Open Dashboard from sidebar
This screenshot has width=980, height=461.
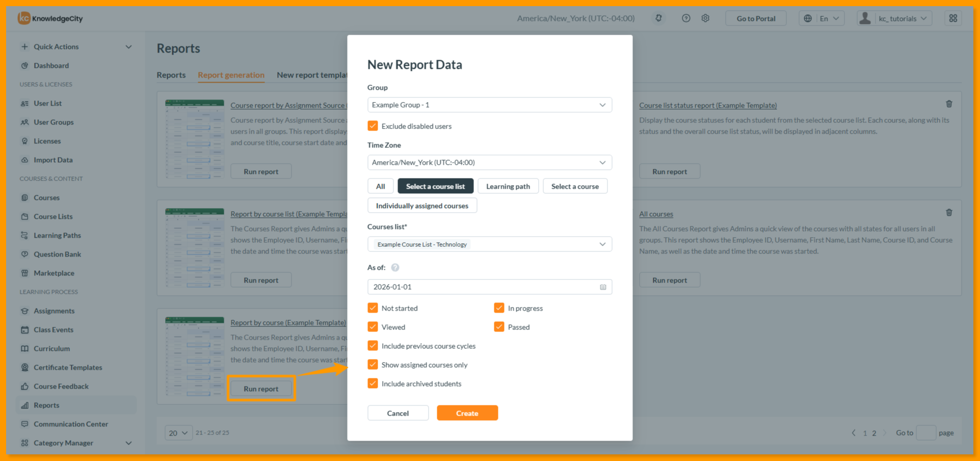pyautogui.click(x=51, y=65)
